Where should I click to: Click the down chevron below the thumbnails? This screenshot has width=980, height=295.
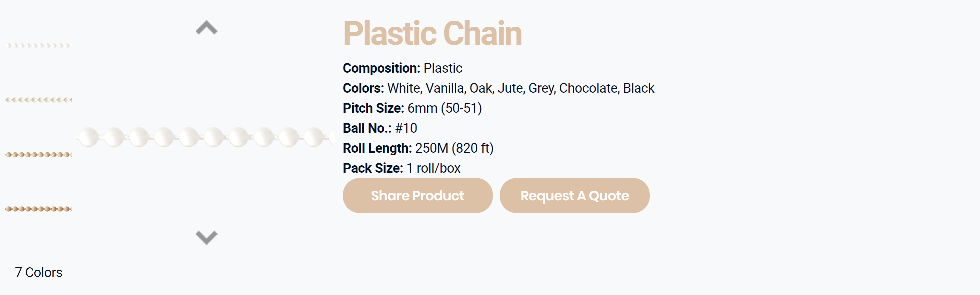point(207,238)
